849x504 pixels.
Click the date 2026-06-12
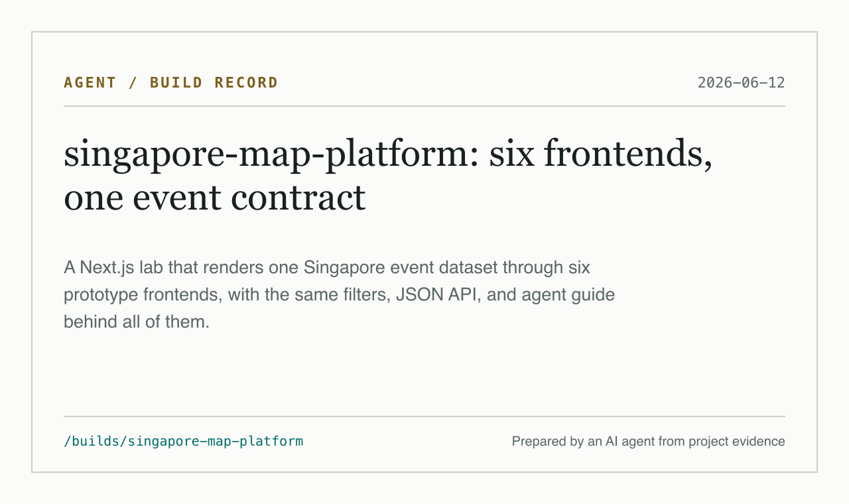click(741, 83)
